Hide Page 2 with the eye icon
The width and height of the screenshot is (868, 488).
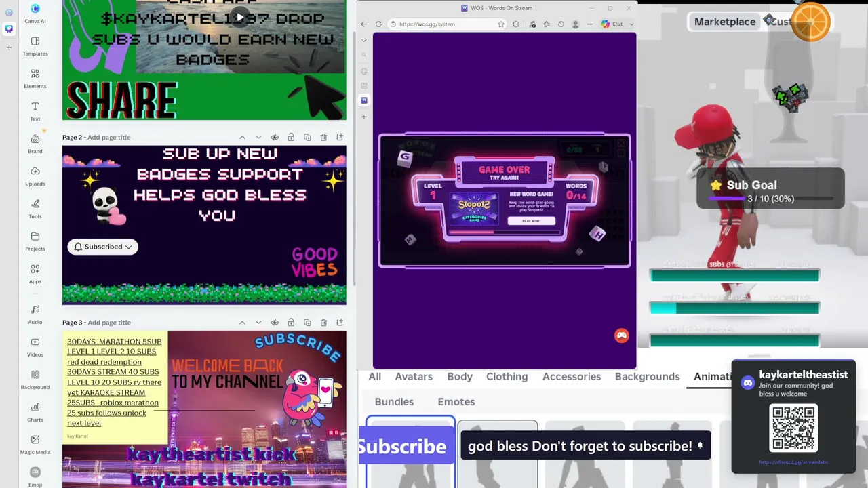(x=275, y=137)
